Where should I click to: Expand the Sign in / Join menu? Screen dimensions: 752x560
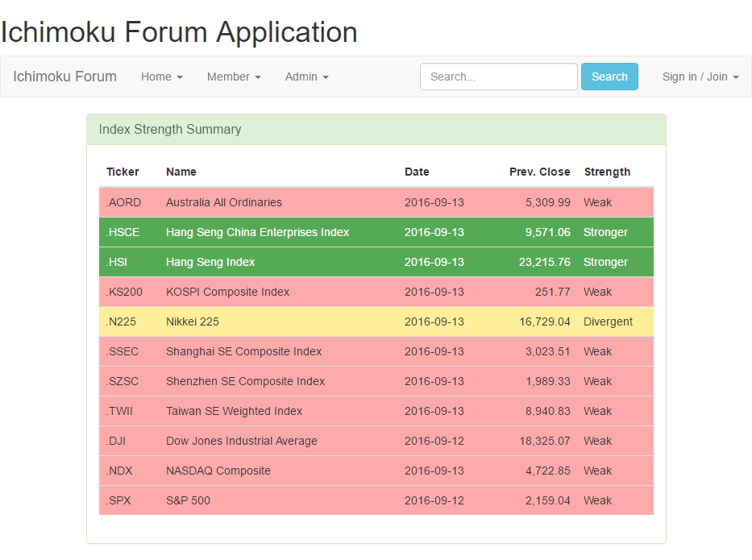pos(700,77)
